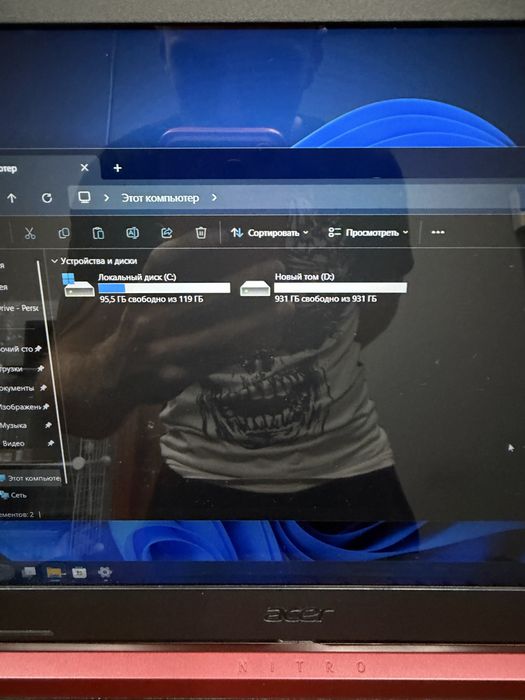Click the Task View taskbar icon
The width and height of the screenshot is (525, 700).
(x=29, y=572)
